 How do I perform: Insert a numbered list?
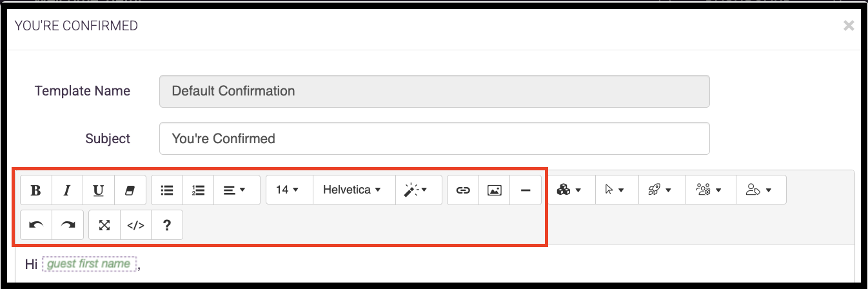tap(199, 190)
